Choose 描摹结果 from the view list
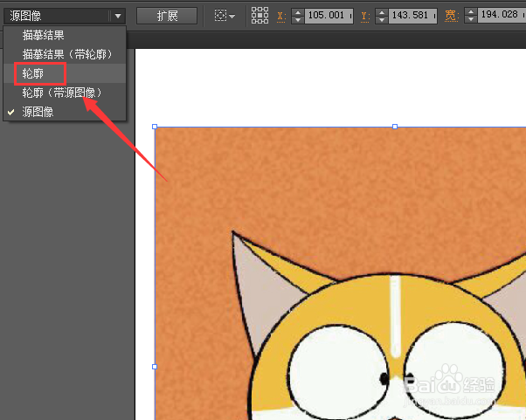Viewport: 526px width, 420px height. (x=65, y=35)
